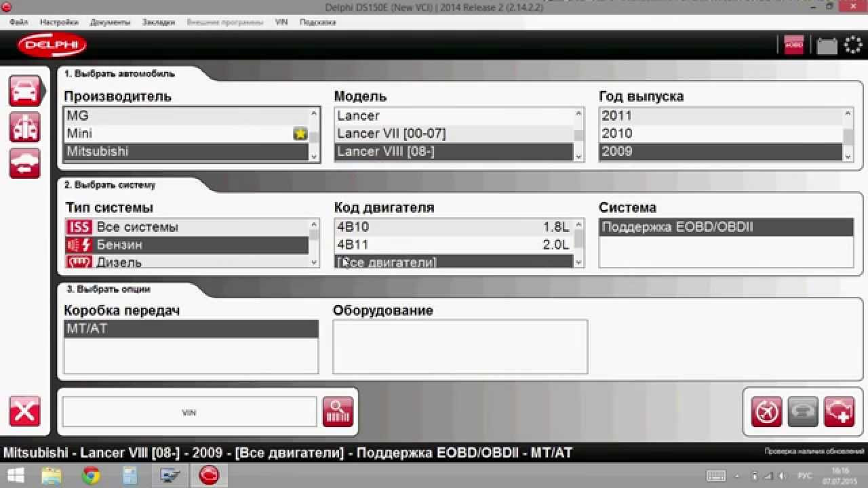Click the battery voltage icon in header
Screen dimensions: 868x488
pos(827,45)
